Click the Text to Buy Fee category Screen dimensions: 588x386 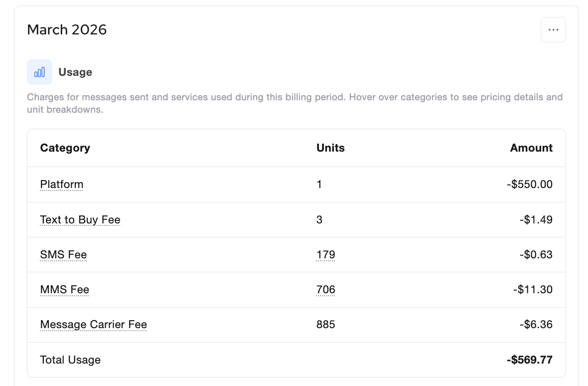[x=80, y=220]
